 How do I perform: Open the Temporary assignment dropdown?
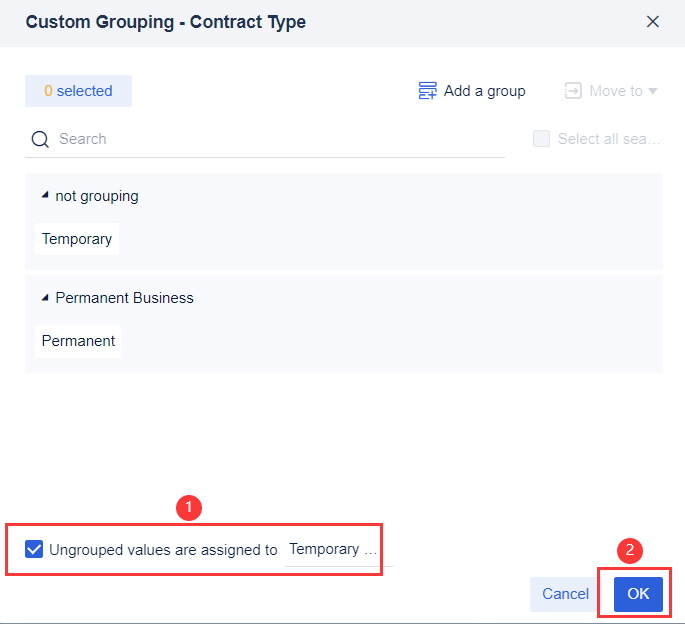(x=333, y=549)
